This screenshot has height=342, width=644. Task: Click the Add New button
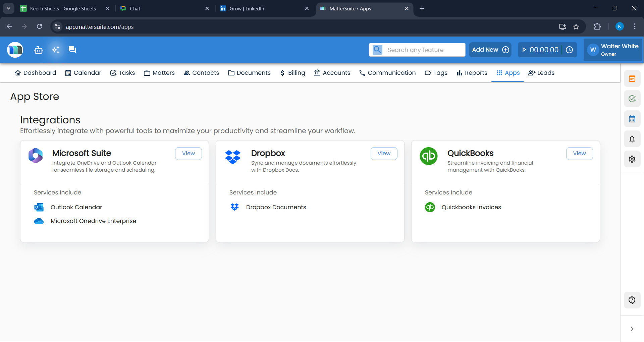[490, 50]
